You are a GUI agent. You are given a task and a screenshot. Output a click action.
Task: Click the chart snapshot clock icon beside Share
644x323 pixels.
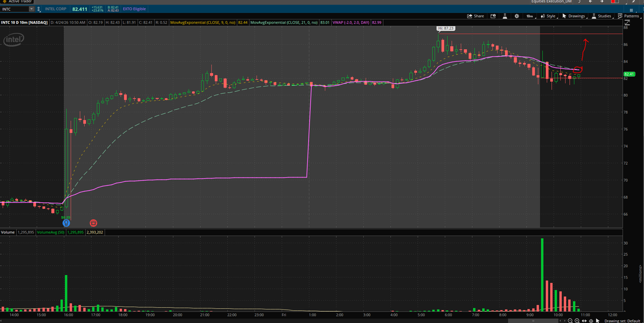point(493,16)
